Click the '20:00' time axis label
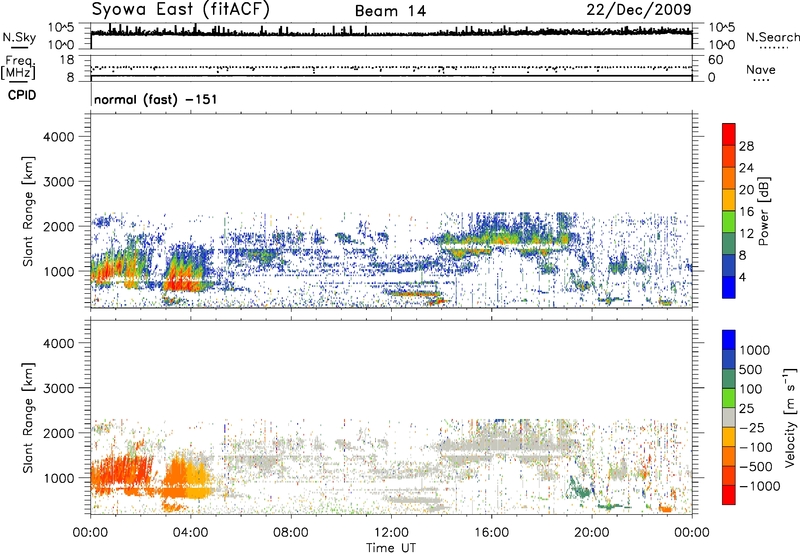 pyautogui.click(x=592, y=533)
